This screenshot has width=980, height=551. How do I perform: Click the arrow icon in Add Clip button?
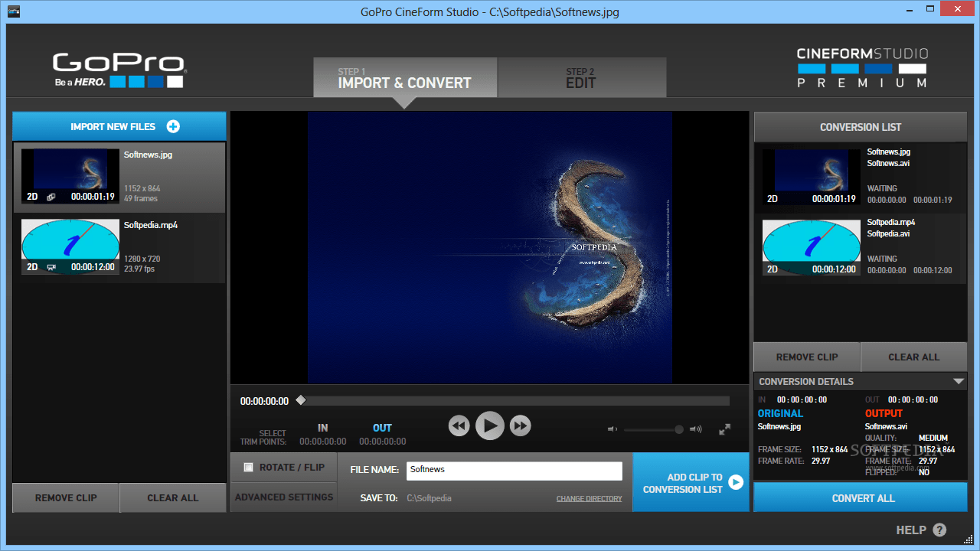735,482
